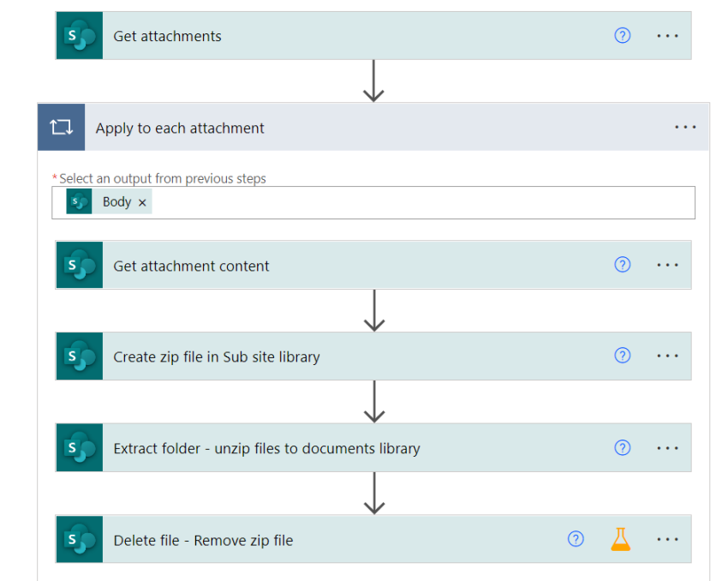
Task: Open help for Create zip file action
Action: (622, 356)
